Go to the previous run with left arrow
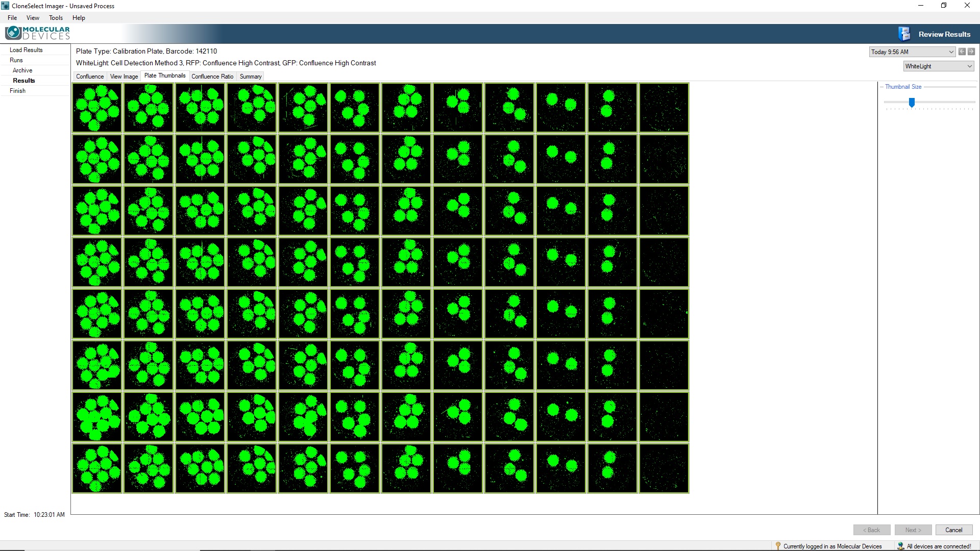The height and width of the screenshot is (551, 980). tap(962, 52)
